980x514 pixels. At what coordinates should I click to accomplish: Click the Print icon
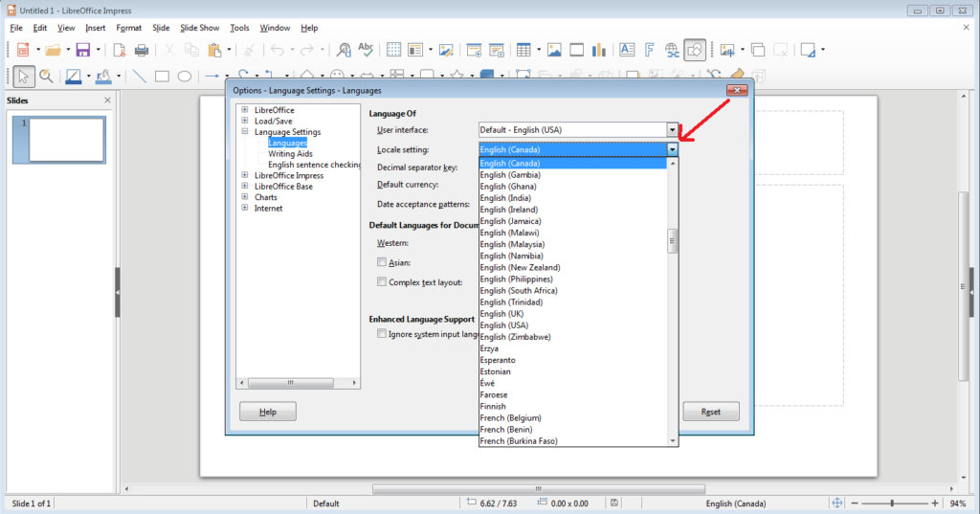tap(142, 50)
